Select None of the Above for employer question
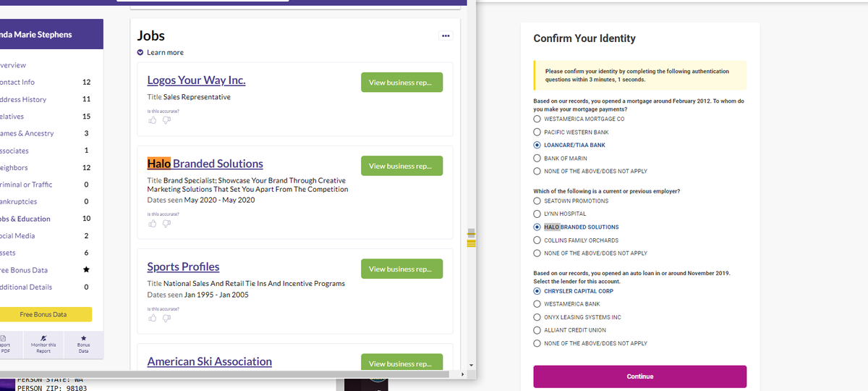 (x=537, y=253)
